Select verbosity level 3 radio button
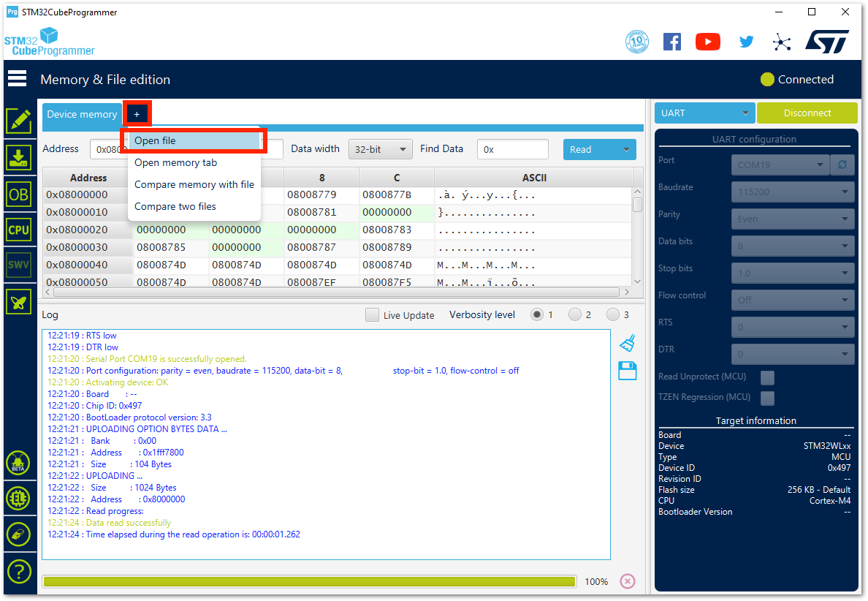The image size is (868, 601). tap(613, 314)
